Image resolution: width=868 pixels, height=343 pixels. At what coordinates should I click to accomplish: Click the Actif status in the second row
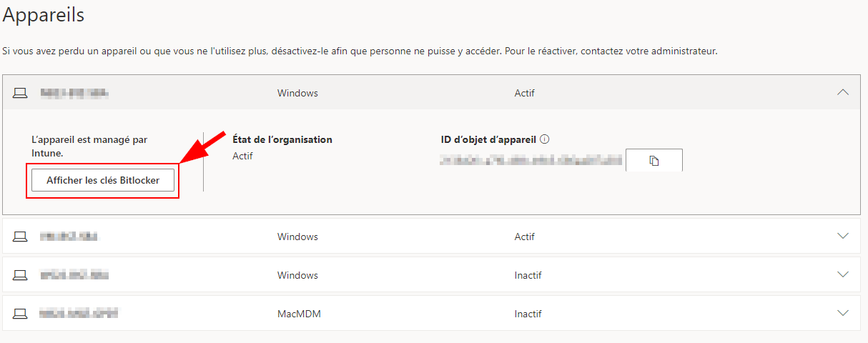click(x=525, y=237)
